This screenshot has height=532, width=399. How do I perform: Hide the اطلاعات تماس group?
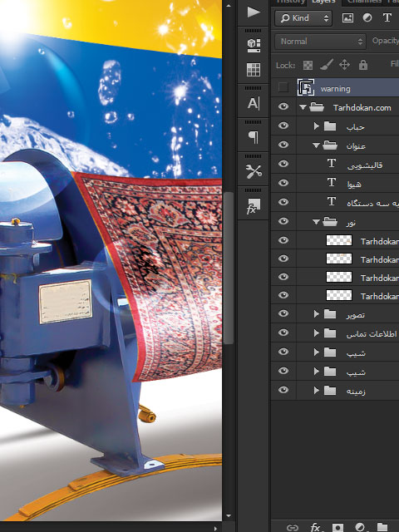point(283,332)
